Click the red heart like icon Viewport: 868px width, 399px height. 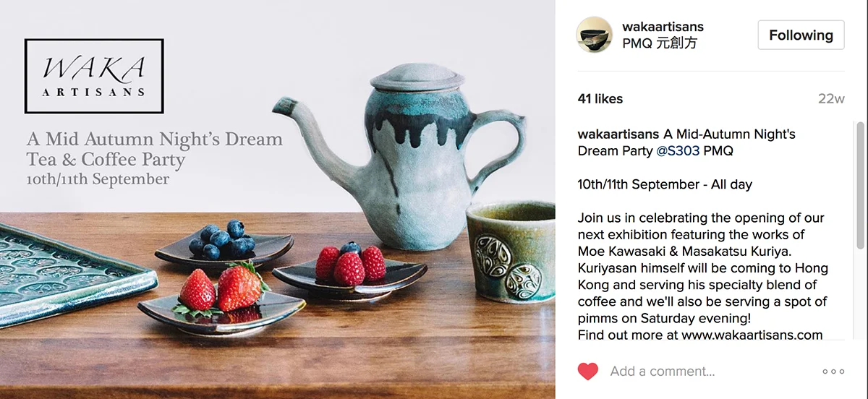pyautogui.click(x=588, y=372)
